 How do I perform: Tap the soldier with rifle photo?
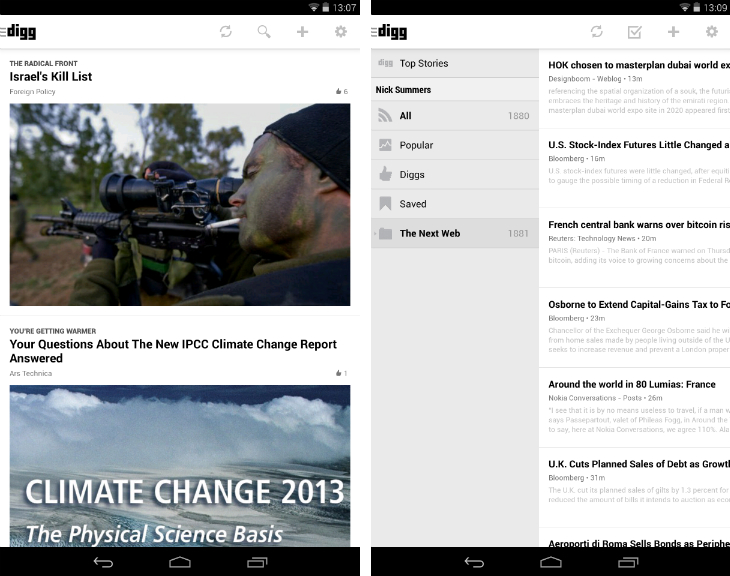180,204
